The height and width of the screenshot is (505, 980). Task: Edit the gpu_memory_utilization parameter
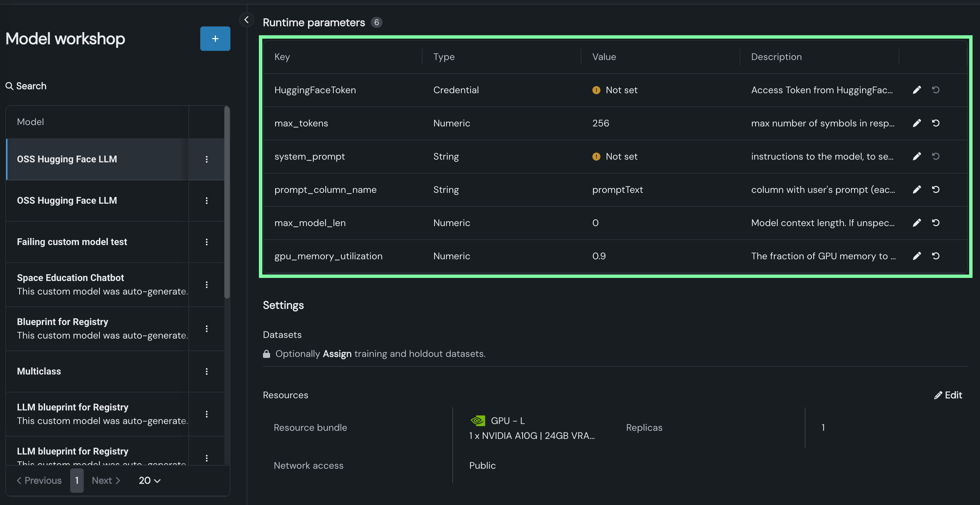click(917, 256)
